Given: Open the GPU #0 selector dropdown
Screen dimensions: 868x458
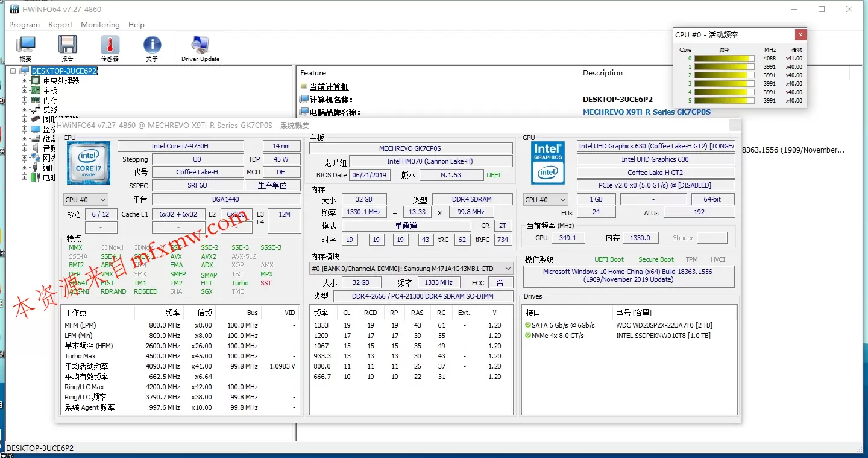Looking at the screenshot, I should (x=546, y=199).
